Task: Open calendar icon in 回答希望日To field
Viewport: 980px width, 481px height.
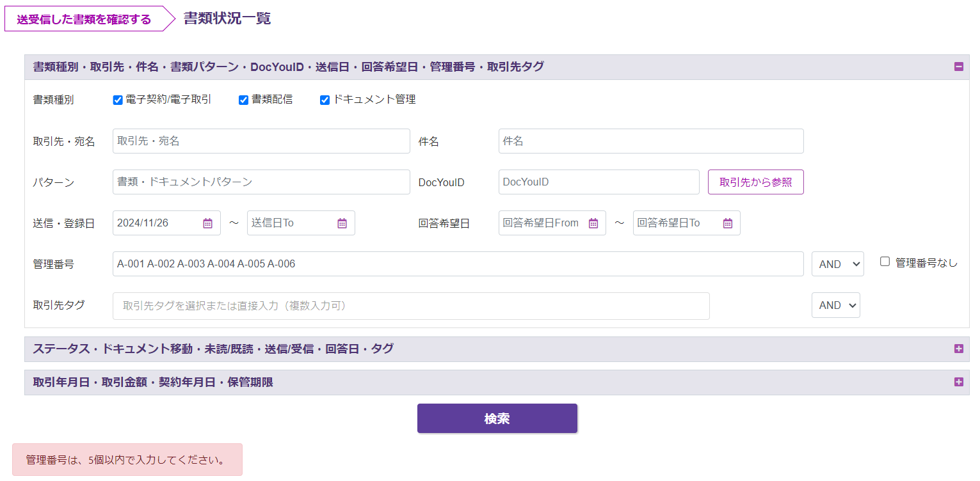Action: tap(727, 223)
